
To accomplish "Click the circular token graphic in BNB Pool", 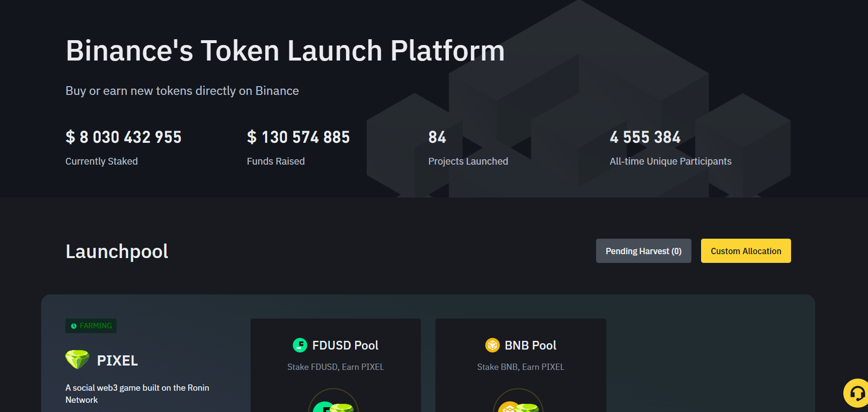I will (x=518, y=402).
